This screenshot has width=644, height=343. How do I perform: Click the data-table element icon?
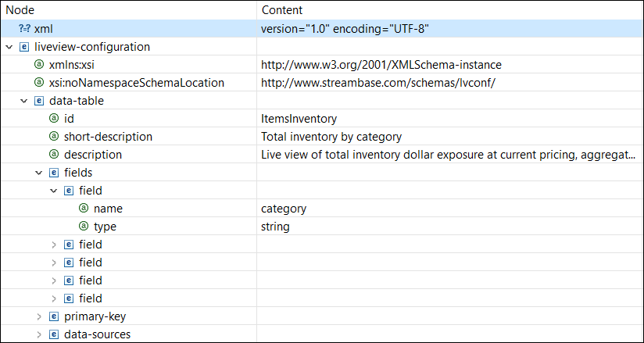(39, 101)
